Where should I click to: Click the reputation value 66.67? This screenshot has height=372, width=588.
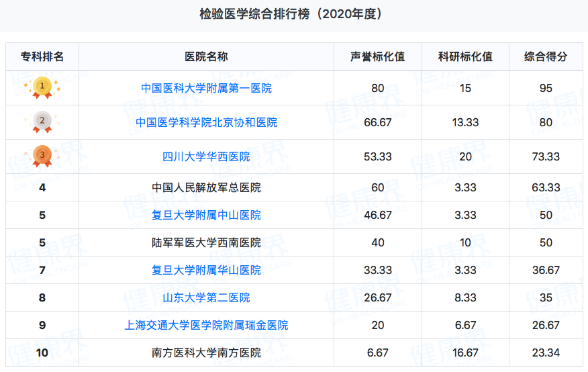click(378, 122)
